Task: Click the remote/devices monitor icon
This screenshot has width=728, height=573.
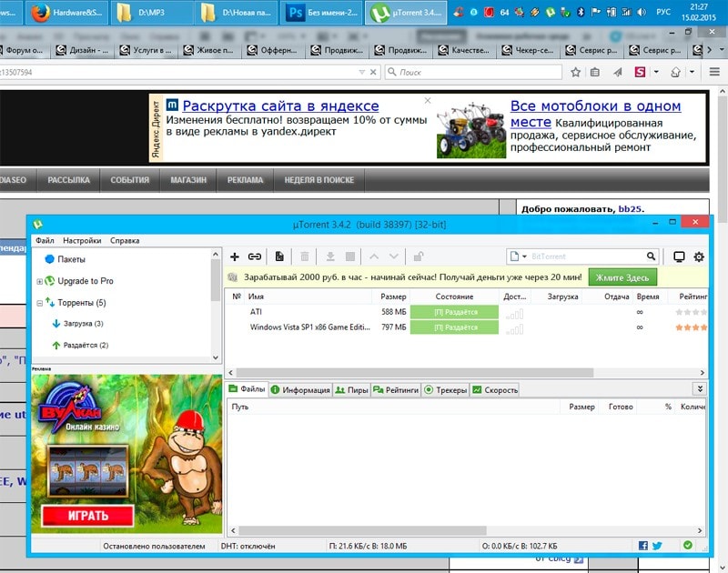Action: (678, 256)
